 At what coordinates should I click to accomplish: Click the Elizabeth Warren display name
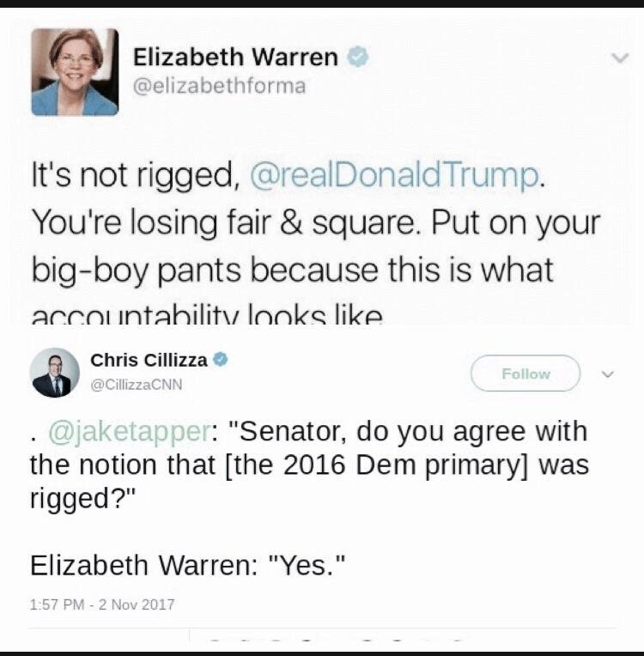[x=235, y=58]
